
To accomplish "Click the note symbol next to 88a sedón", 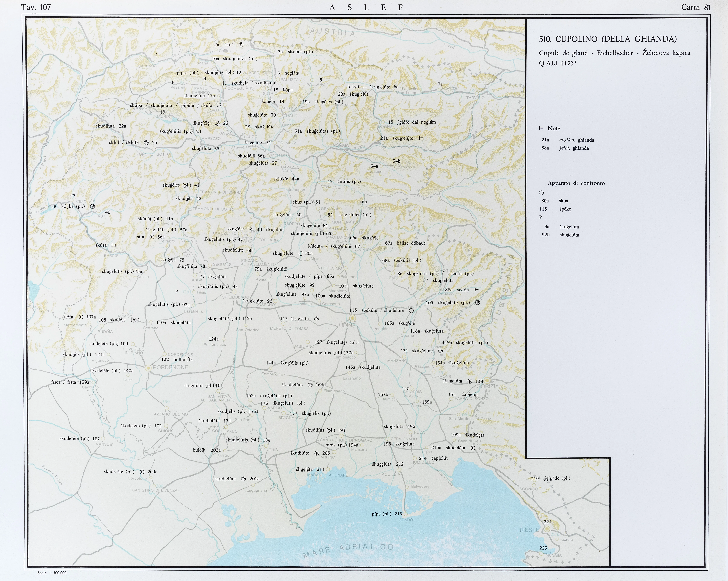I will click(x=476, y=290).
